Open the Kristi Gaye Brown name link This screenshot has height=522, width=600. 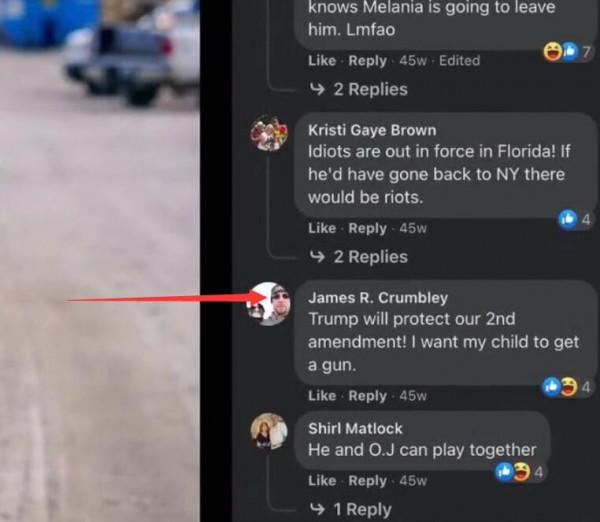pyautogui.click(x=372, y=130)
